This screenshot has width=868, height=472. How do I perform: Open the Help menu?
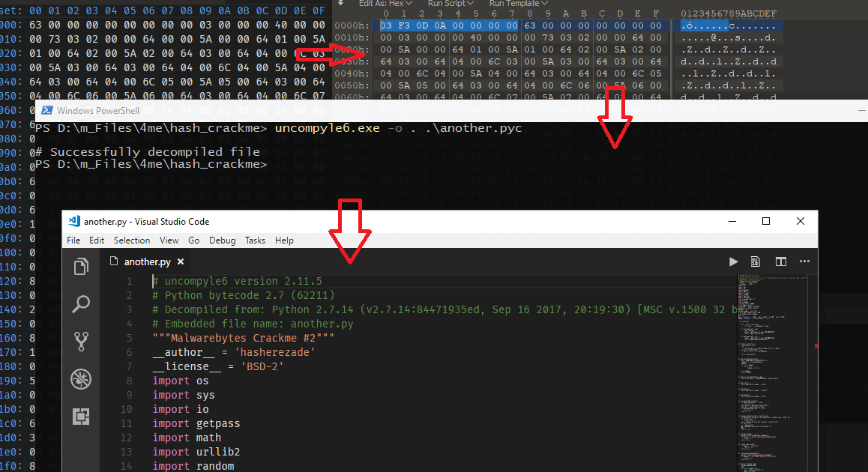[x=284, y=240]
